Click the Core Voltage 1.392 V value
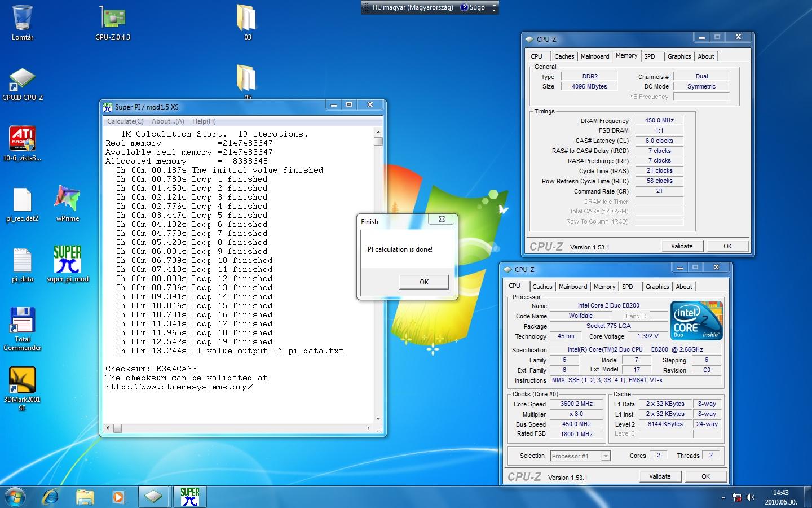Viewport: 812px width, 508px height. point(648,336)
